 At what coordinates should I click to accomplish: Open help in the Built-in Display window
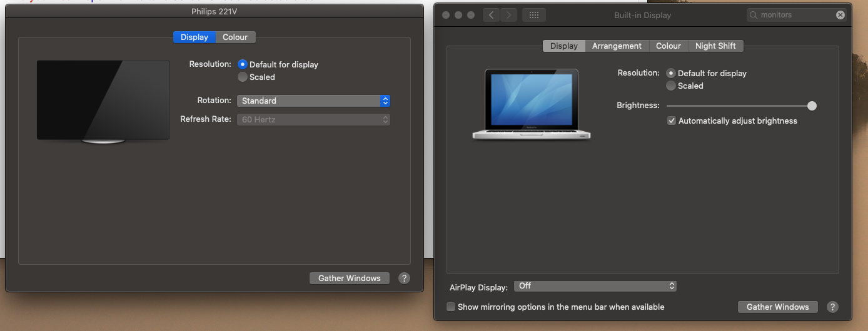(x=832, y=307)
